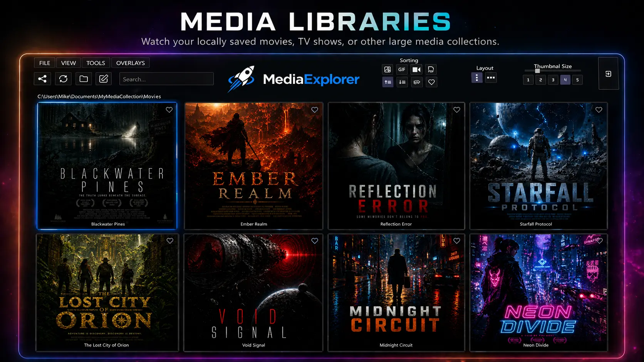Viewport: 644px width, 362px height.
Task: Set thumbnail size to 1
Action: pyautogui.click(x=528, y=80)
